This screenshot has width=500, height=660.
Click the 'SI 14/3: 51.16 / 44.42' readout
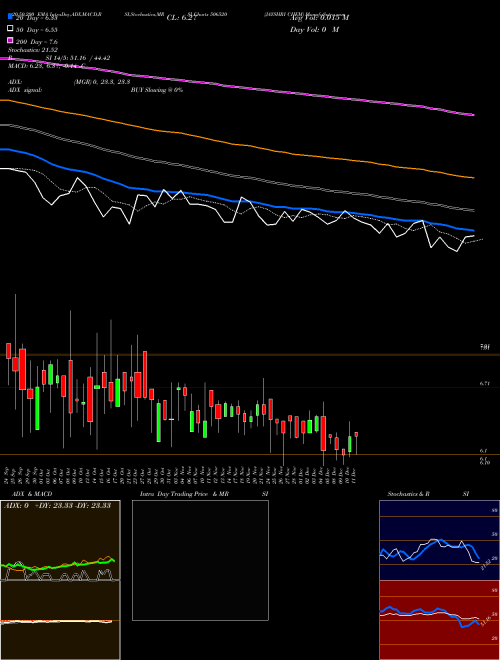coord(78,58)
